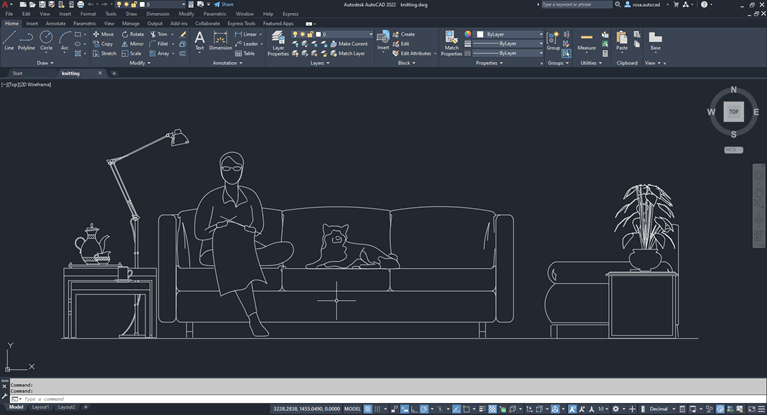Click the Dimension tool
The height and width of the screenshot is (415, 767).
(x=220, y=40)
